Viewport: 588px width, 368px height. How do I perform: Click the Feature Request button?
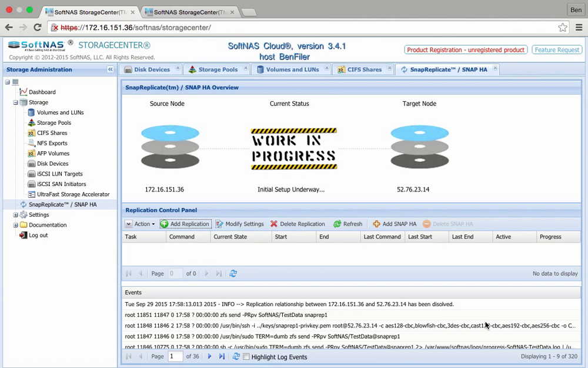[557, 50]
